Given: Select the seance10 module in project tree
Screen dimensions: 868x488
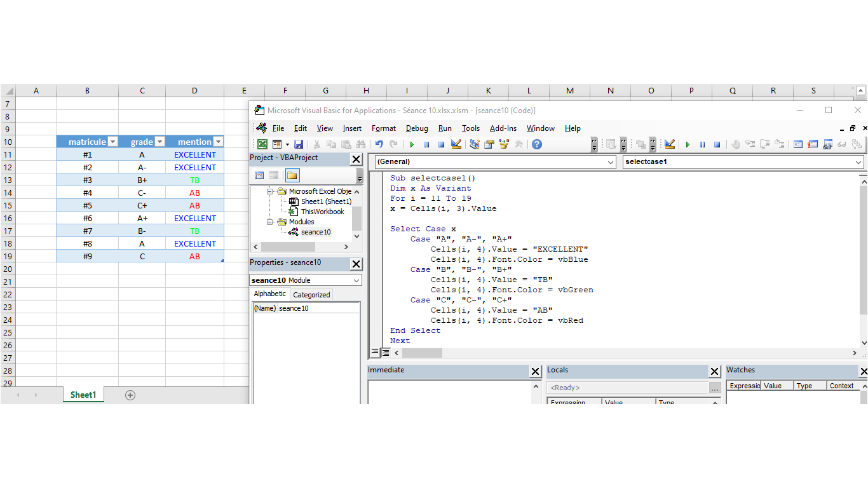Looking at the screenshot, I should (316, 232).
